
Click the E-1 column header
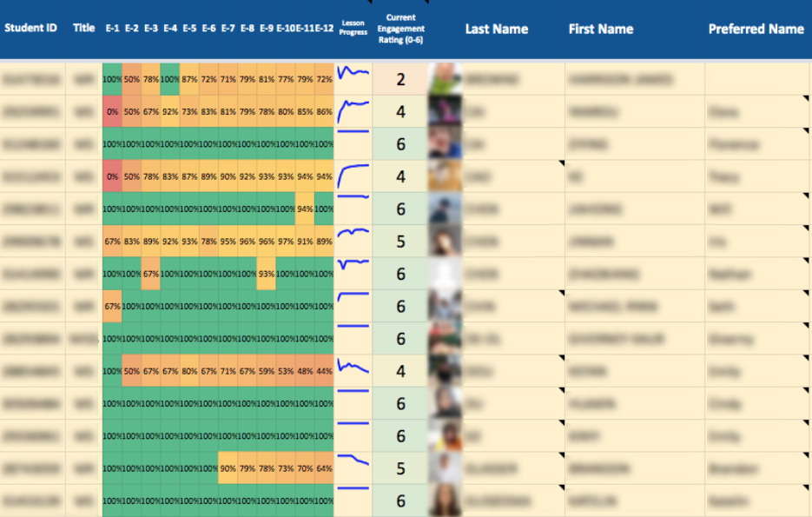(112, 29)
